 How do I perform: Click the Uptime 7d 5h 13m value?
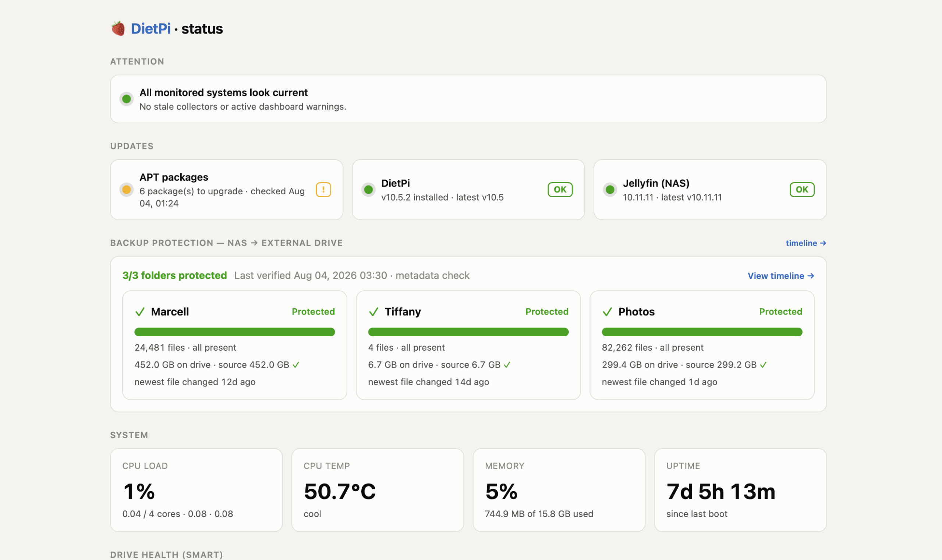721,491
